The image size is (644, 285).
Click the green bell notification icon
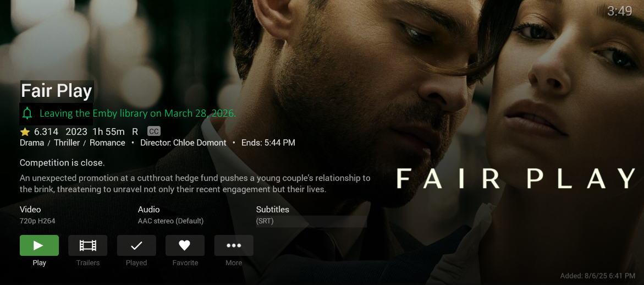27,113
